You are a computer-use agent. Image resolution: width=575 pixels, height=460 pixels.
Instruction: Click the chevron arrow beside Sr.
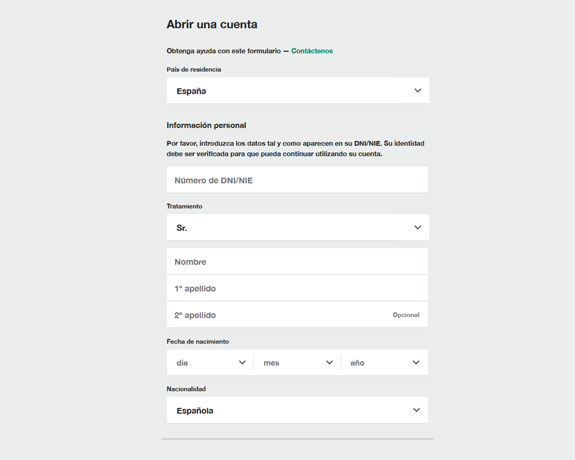point(418,227)
